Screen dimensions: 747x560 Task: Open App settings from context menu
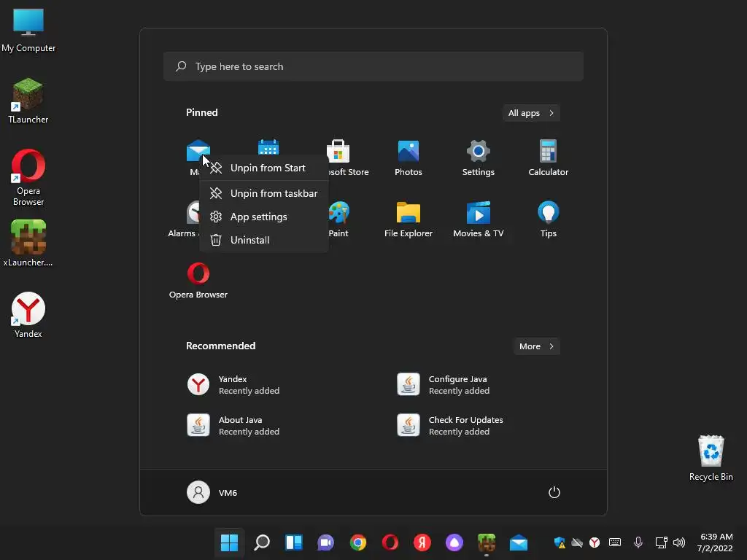tap(264, 217)
